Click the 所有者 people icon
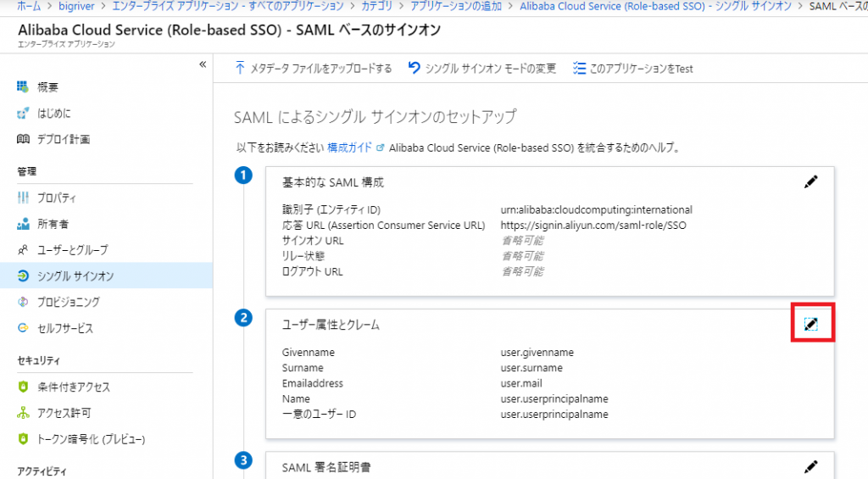This screenshot has height=479, width=868. (23, 224)
